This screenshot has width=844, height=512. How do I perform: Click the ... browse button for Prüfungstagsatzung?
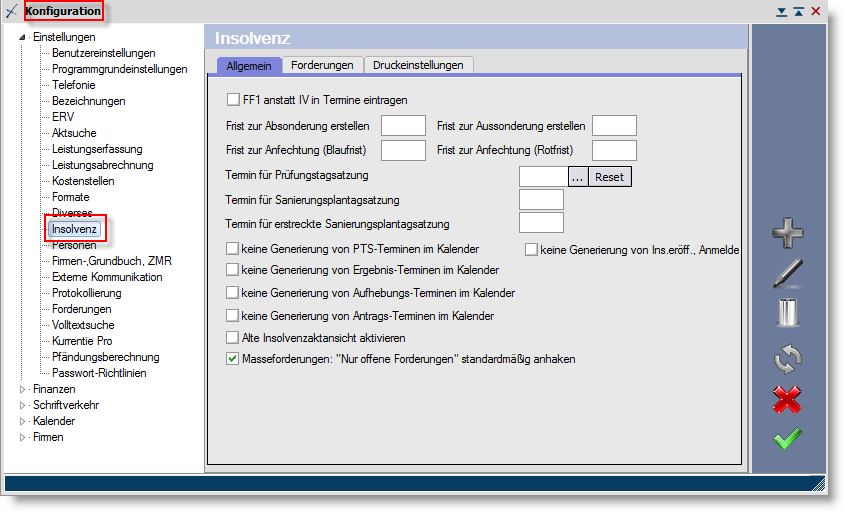(x=578, y=177)
